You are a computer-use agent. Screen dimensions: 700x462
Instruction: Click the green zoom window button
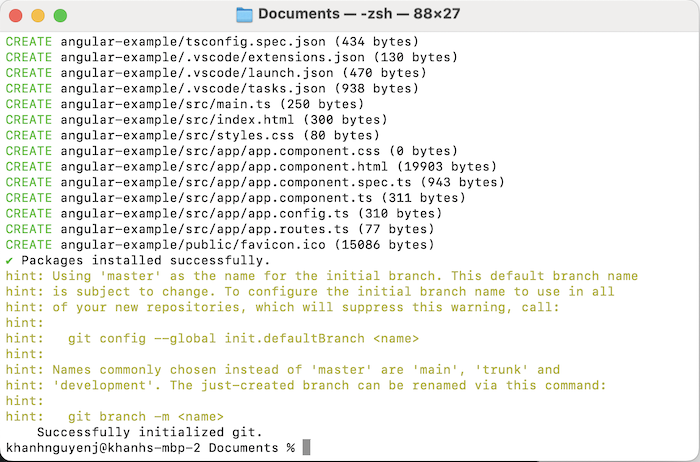click(x=60, y=16)
